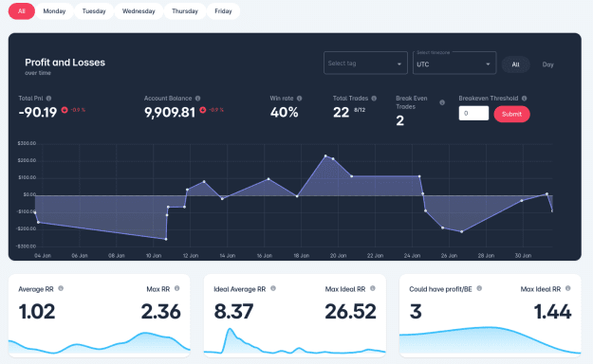Click the Breakeven Threshold input field

coord(473,114)
